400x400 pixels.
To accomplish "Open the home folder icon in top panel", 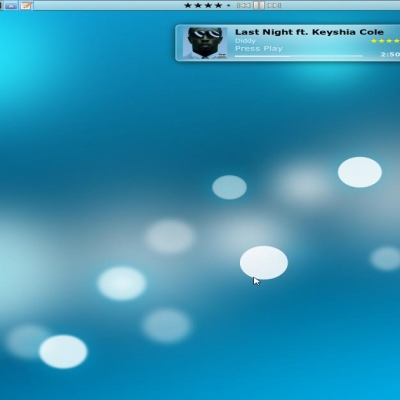I will (x=11, y=5).
